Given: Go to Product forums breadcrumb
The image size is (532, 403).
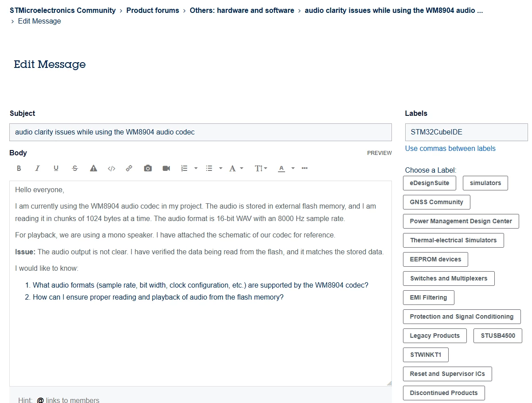Looking at the screenshot, I should point(153,10).
